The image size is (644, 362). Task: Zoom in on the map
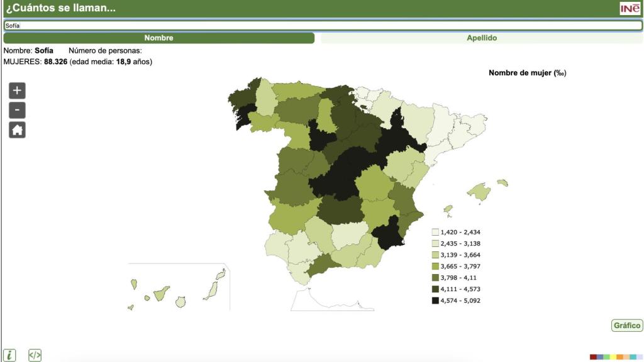[x=17, y=90]
